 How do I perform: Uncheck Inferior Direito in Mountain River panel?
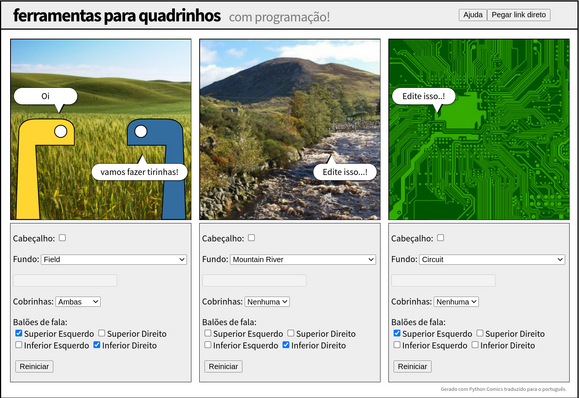(x=286, y=345)
